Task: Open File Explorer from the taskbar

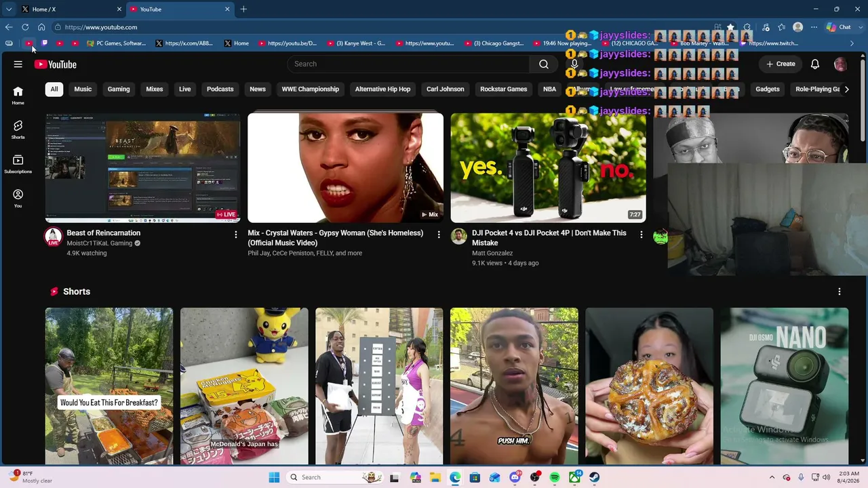Action: tap(435, 477)
